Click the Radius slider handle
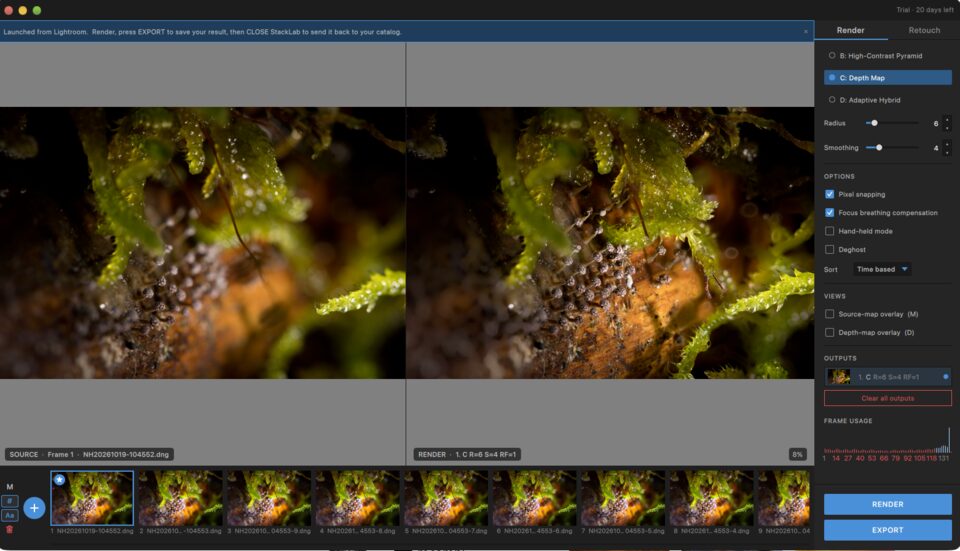This screenshot has height=551, width=960. 874,123
